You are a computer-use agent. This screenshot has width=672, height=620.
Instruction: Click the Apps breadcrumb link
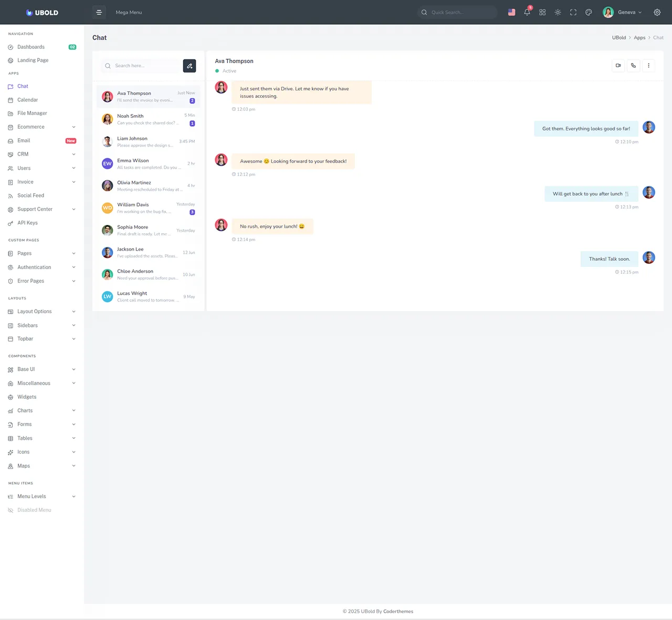pos(639,38)
